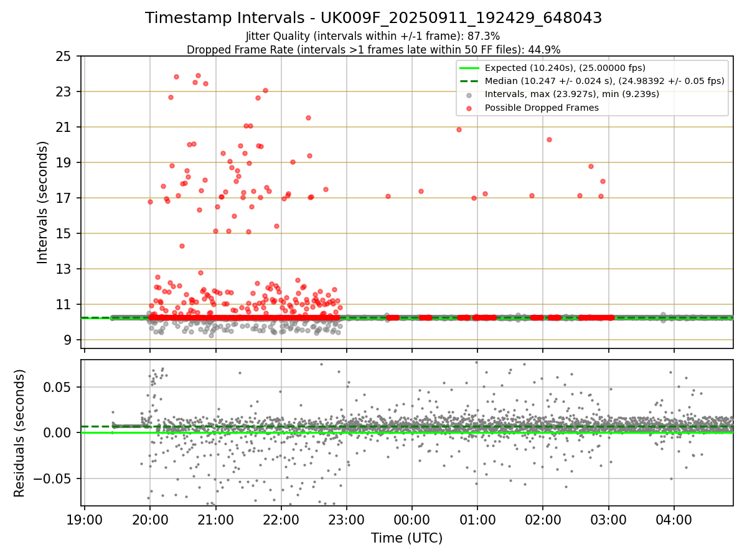Click the 23:00 x-axis tick label
This screenshot has height=560, width=747.
[347, 519]
